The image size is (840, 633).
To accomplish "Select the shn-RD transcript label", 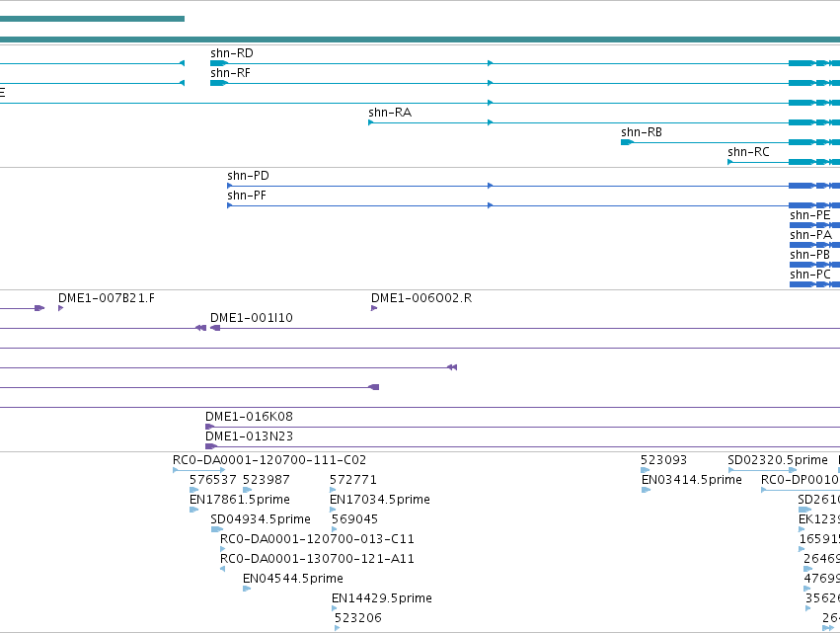I will coord(231,53).
